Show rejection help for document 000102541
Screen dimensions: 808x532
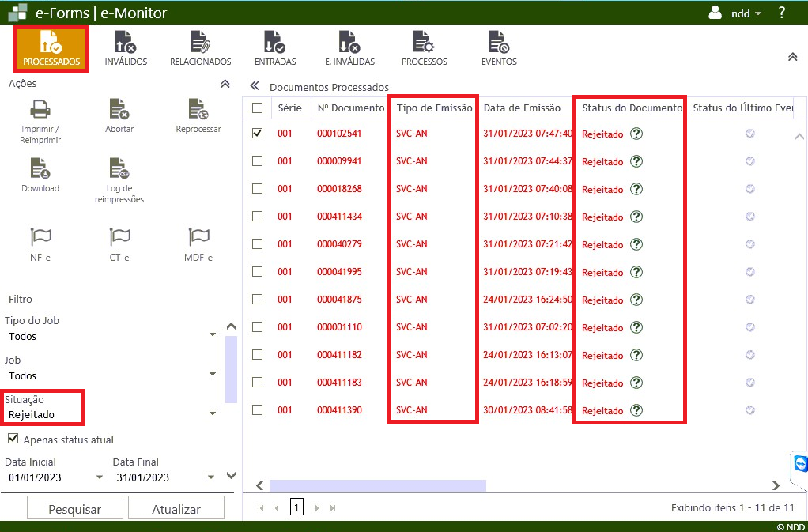point(636,134)
